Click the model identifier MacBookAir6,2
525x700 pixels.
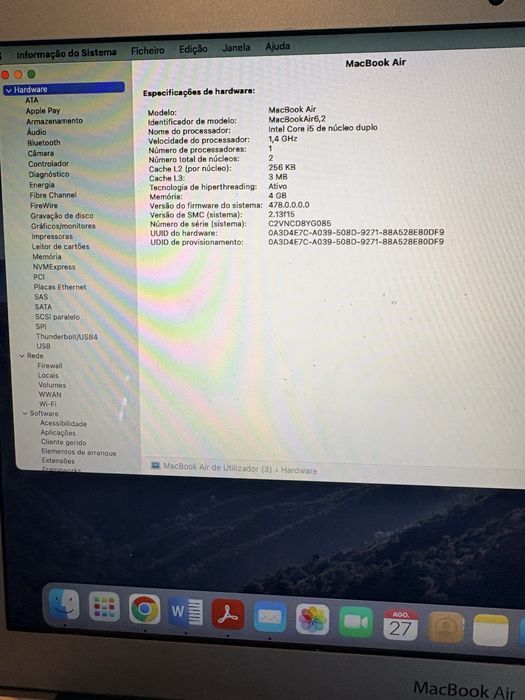click(x=297, y=119)
